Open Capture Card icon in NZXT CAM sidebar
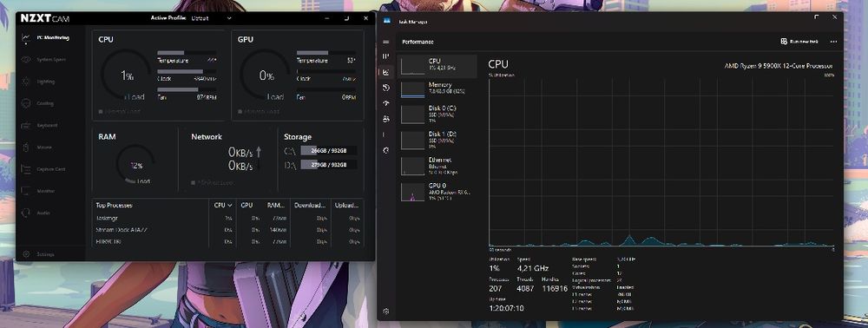This screenshot has width=868, height=328. (25, 168)
